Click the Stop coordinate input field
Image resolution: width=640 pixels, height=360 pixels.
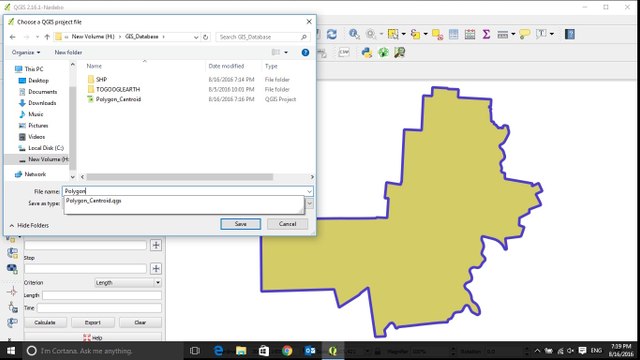(85, 269)
